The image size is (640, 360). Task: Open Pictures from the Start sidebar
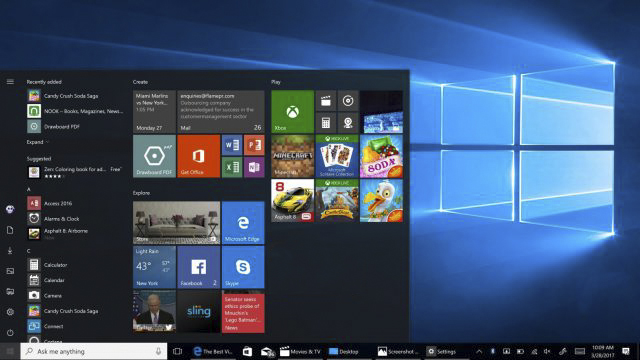10,271
